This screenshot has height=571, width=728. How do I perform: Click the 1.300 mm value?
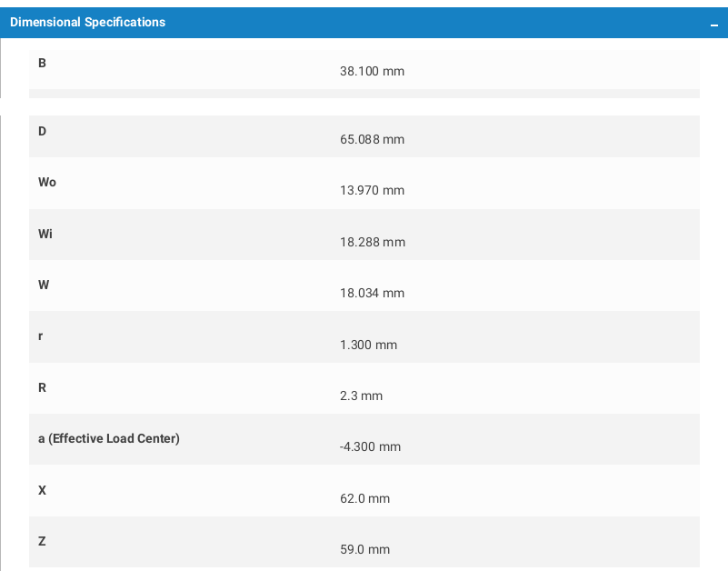368,345
